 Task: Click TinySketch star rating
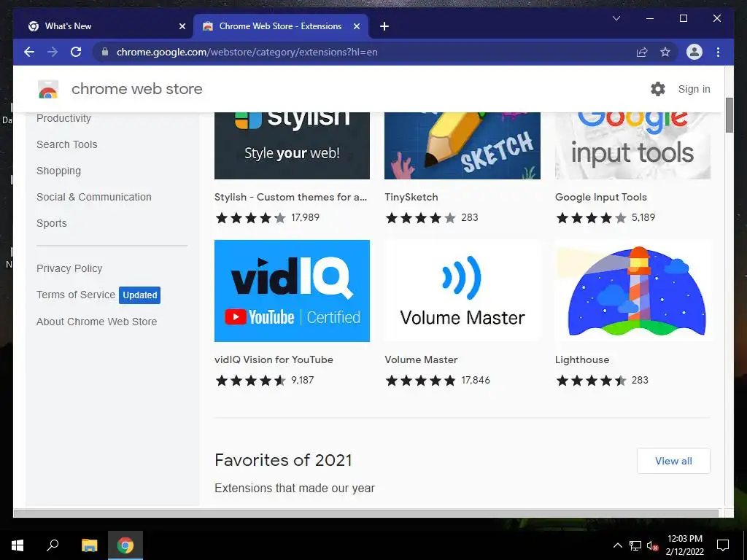point(421,218)
